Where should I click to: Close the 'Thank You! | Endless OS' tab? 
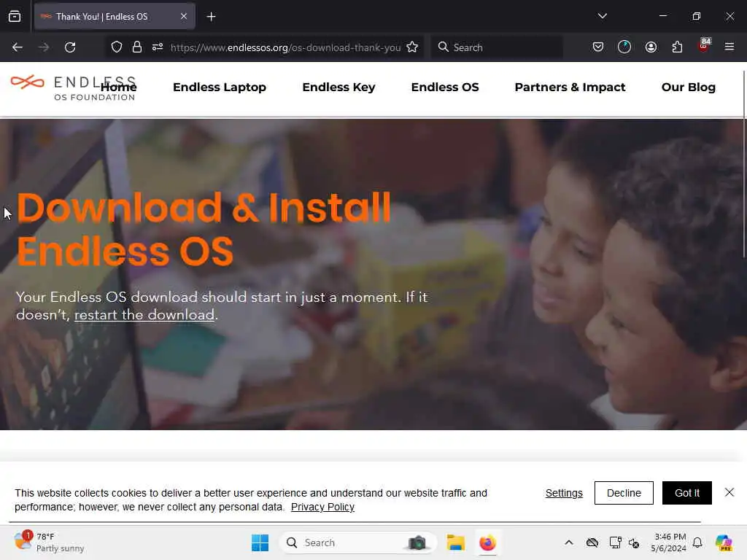click(183, 16)
